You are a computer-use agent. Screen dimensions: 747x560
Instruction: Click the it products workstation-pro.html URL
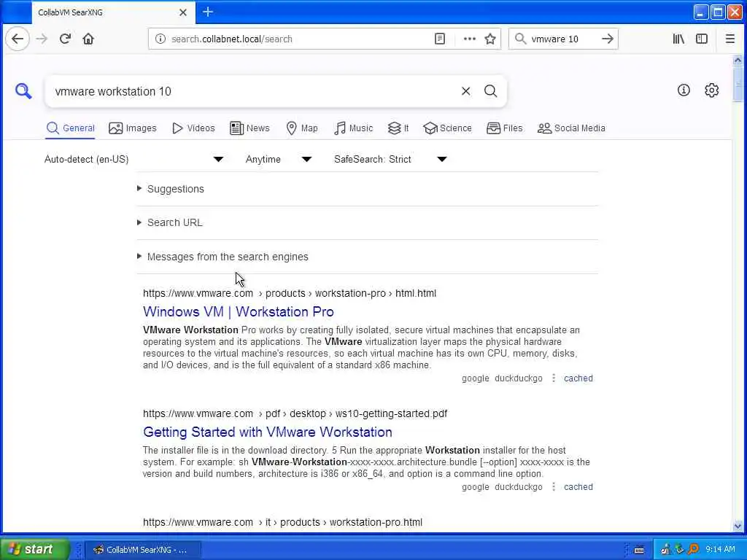coord(282,522)
